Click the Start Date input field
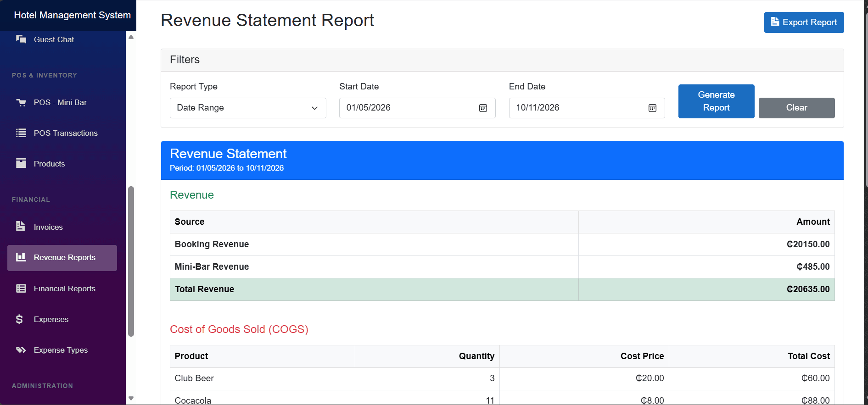Image resolution: width=868 pixels, height=405 pixels. click(x=417, y=108)
